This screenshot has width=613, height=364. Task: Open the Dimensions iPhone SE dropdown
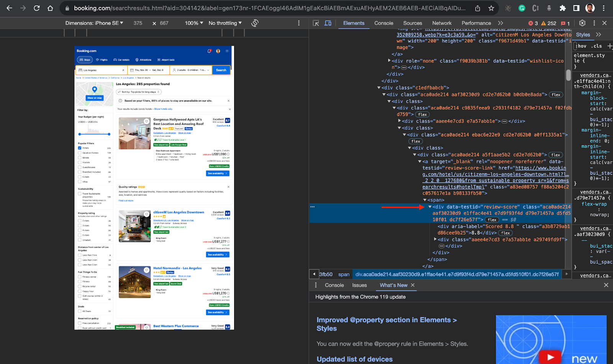(x=94, y=23)
